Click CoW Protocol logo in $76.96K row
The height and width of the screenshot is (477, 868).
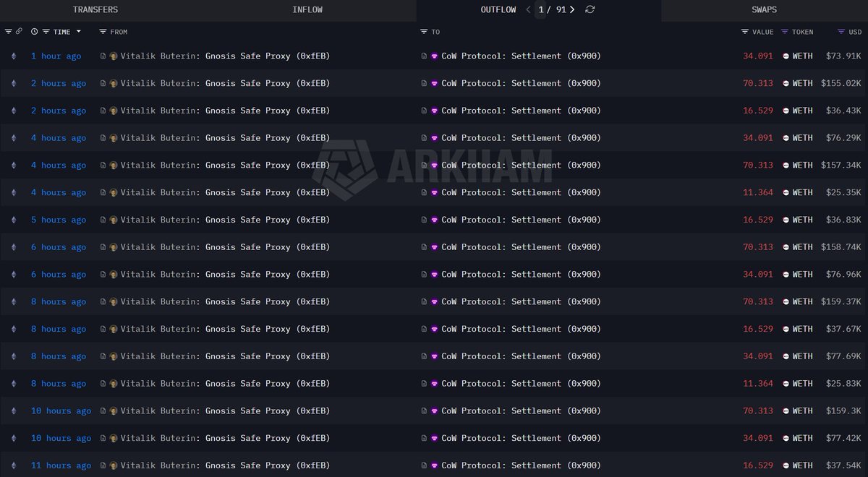coord(435,275)
